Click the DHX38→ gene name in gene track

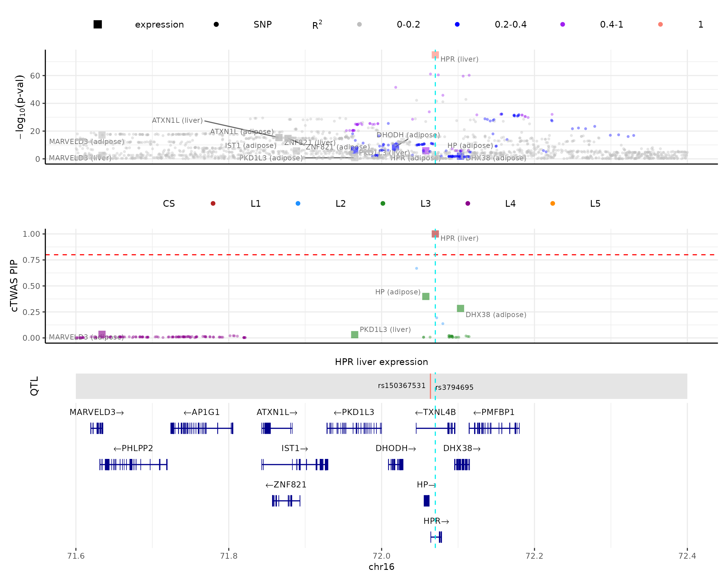pos(462,448)
